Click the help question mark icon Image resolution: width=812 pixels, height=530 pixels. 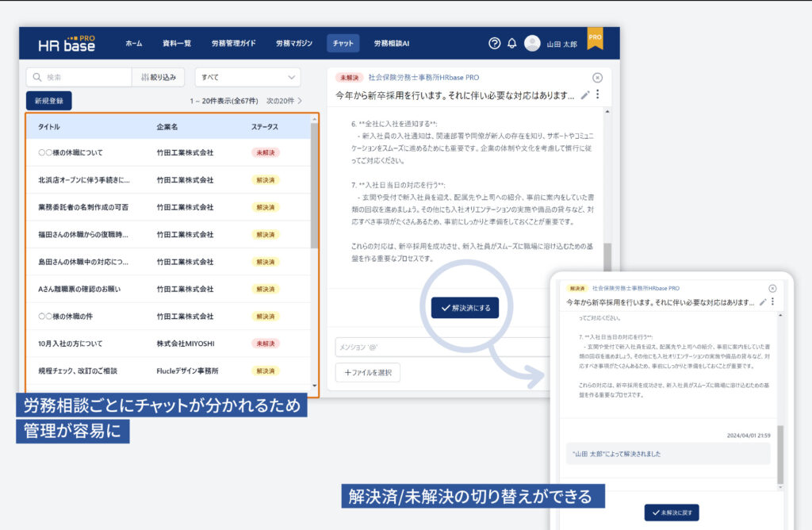495,44
